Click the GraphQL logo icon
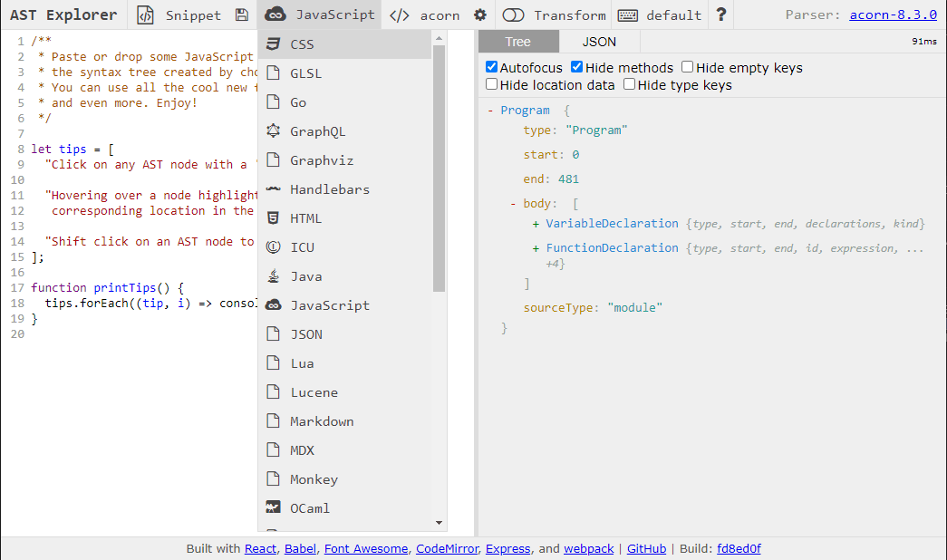Screen dimensions: 947x560 pos(274,131)
